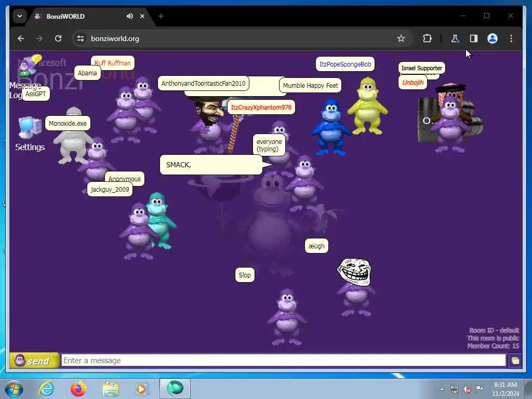Launch Internet Explorer from taskbar
532x399 pixels.
click(46, 389)
